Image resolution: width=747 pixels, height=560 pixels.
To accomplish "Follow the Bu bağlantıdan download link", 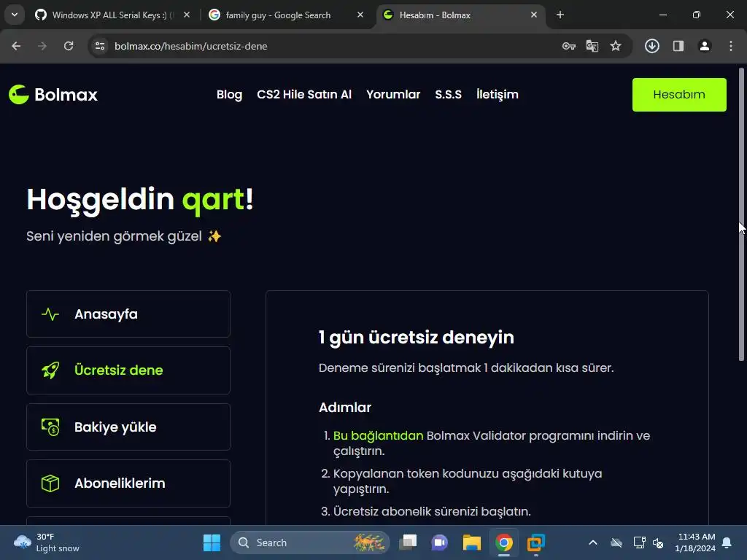I will [x=378, y=435].
